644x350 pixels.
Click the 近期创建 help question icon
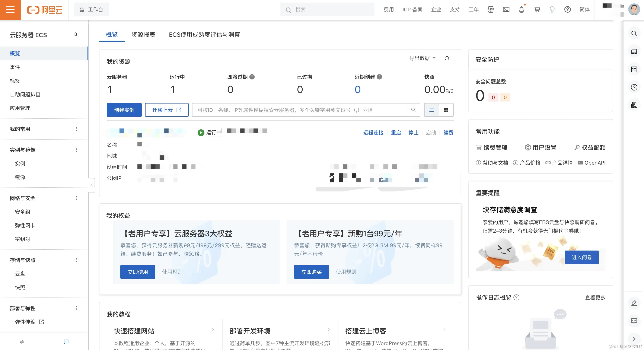tap(379, 77)
